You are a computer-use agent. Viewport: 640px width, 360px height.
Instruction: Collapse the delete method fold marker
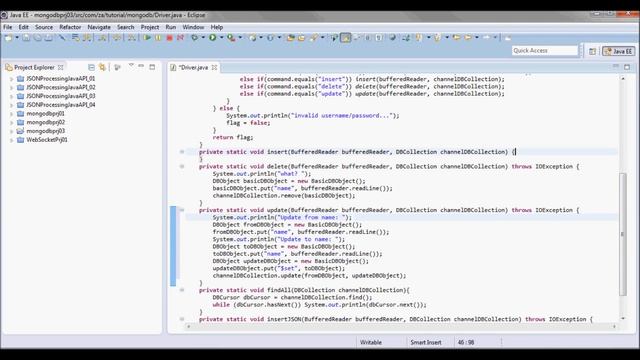pyautogui.click(x=182, y=167)
